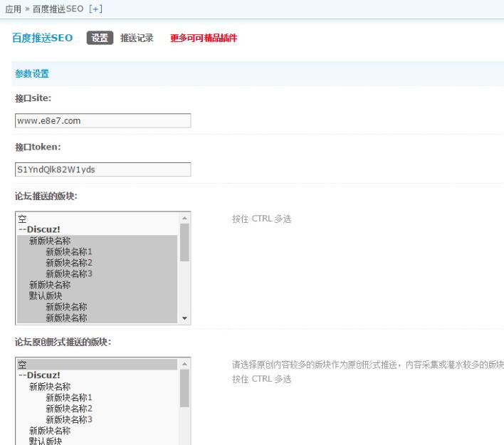Select 新版块名称1 in 论坛原创形式推送的版块 list
The width and height of the screenshot is (504, 445).
coord(97,397)
